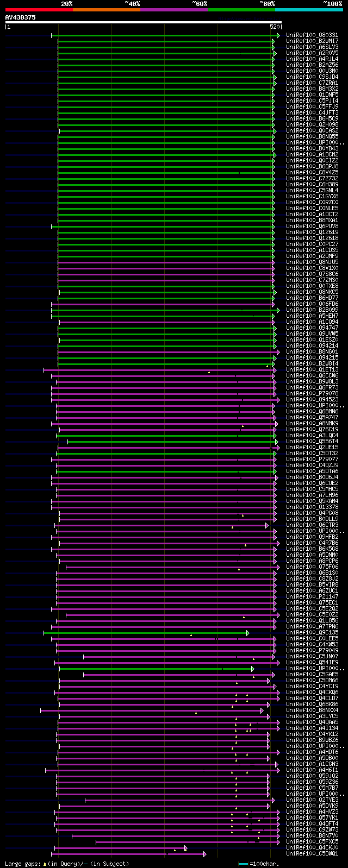Select hit label UniRef100_Q2TYE3

point(312,800)
